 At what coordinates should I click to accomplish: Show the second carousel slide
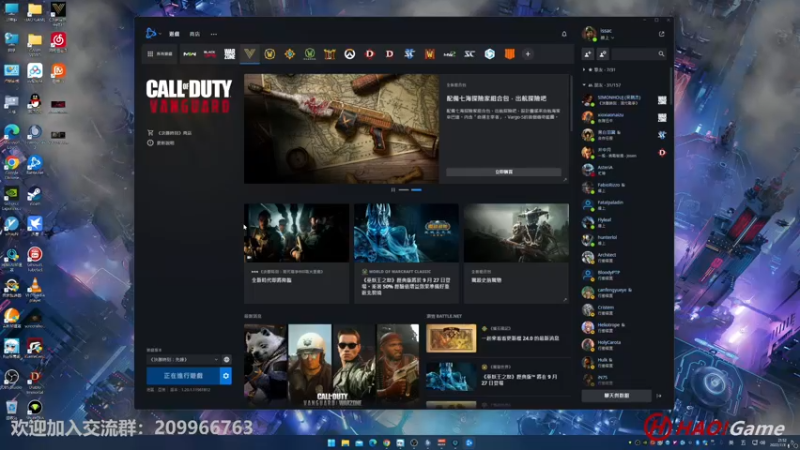click(416, 190)
